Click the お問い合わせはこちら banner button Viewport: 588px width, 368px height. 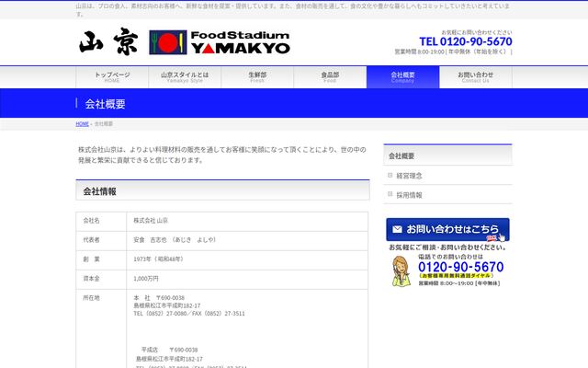[x=447, y=229]
